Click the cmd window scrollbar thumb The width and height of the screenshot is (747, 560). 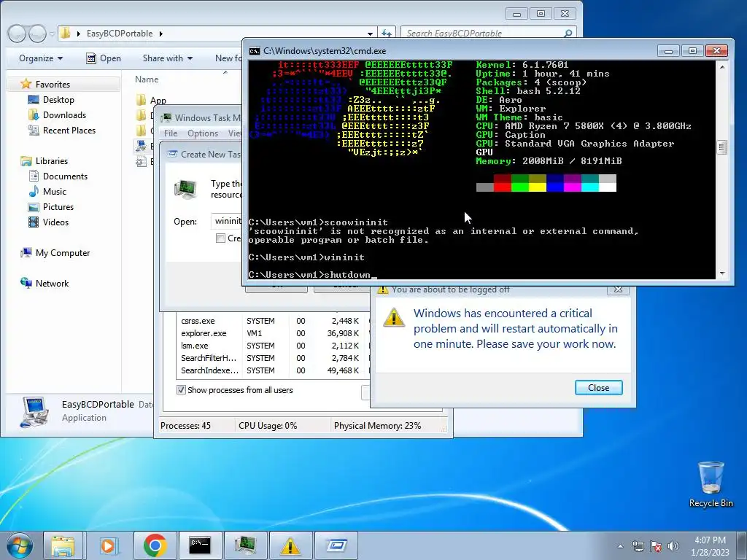click(721, 147)
